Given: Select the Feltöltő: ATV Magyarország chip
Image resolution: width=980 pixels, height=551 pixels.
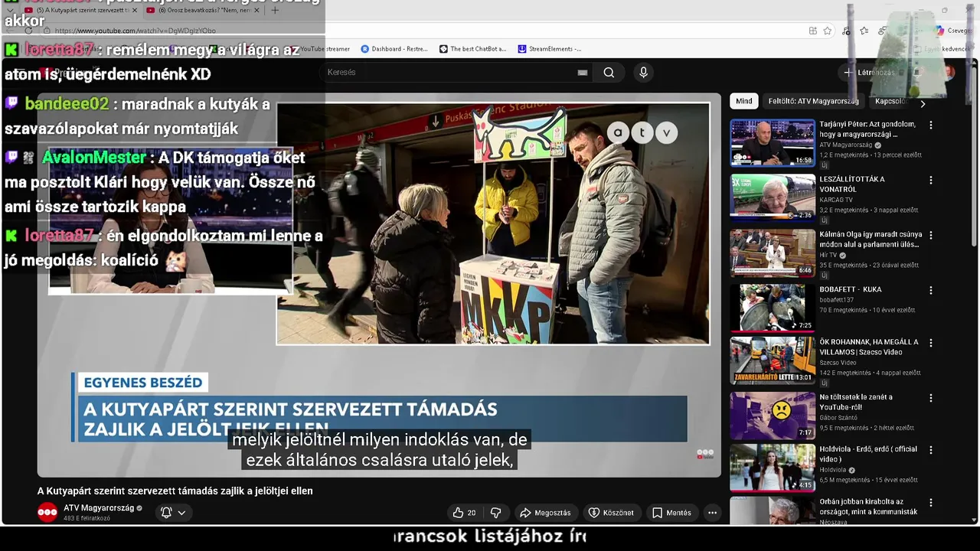Looking at the screenshot, I should point(814,101).
